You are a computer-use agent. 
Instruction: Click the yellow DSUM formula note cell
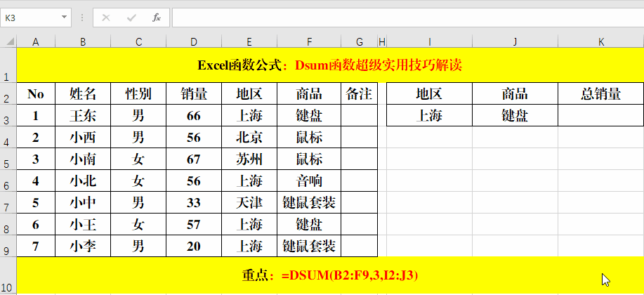coord(329,275)
